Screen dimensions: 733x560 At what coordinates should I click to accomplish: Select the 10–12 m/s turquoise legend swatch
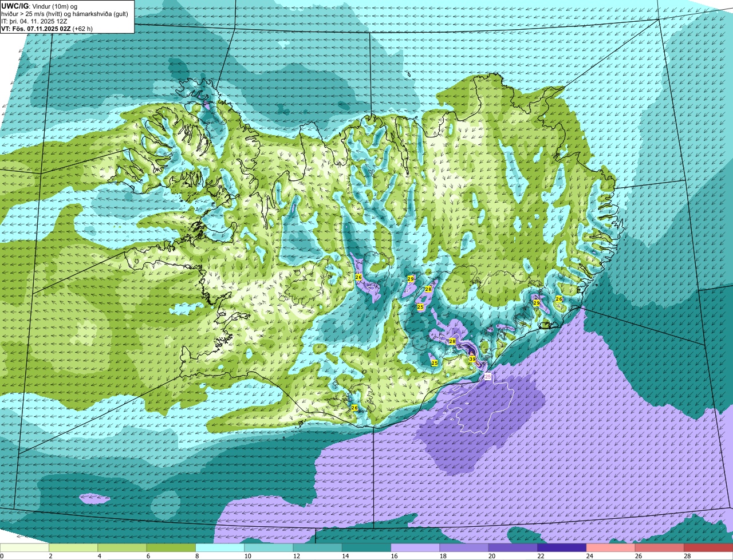[269, 547]
